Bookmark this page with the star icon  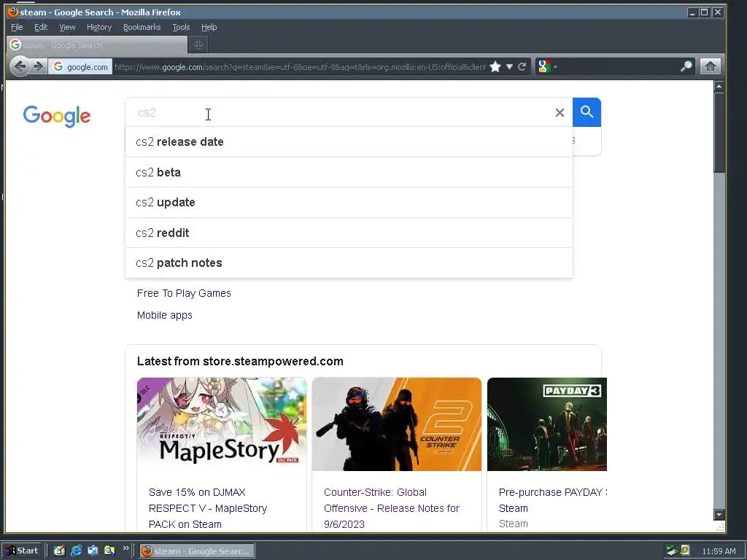[495, 66]
